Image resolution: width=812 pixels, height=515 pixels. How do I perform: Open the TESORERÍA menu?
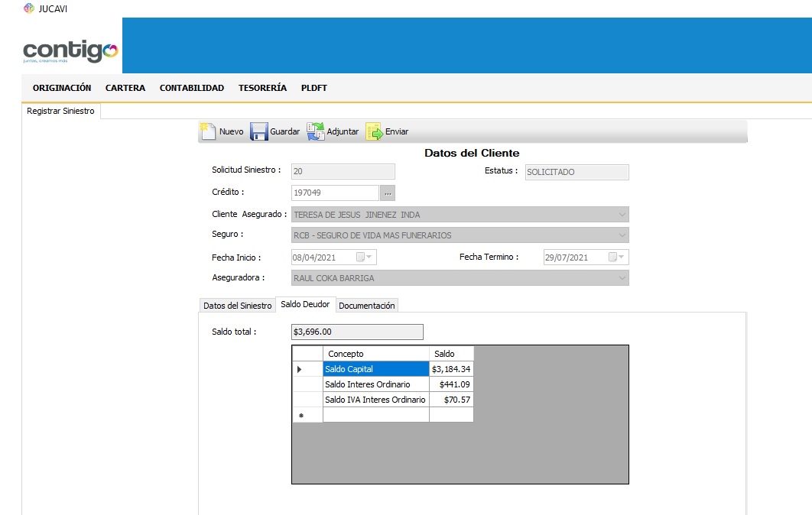pos(262,88)
